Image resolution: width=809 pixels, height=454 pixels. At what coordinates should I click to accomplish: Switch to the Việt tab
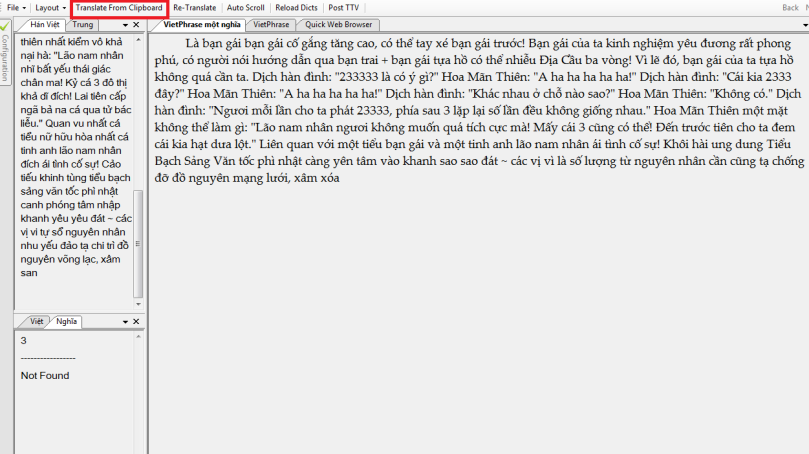point(37,321)
